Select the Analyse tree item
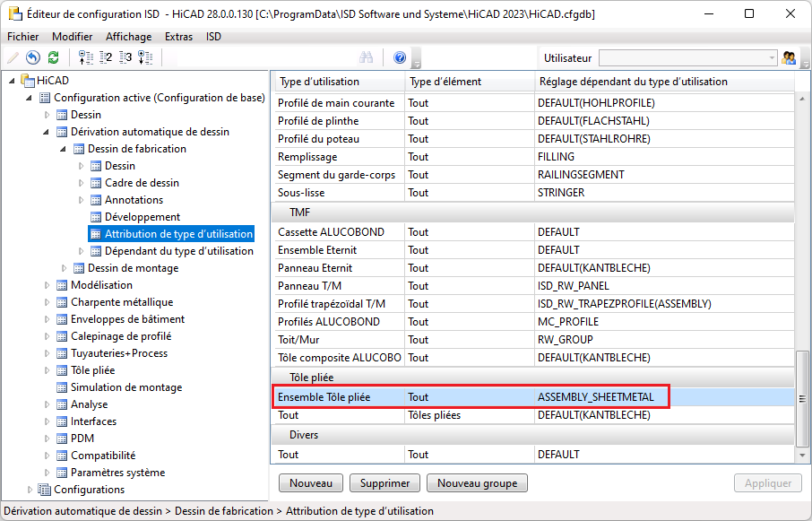The image size is (812, 521). point(89,404)
